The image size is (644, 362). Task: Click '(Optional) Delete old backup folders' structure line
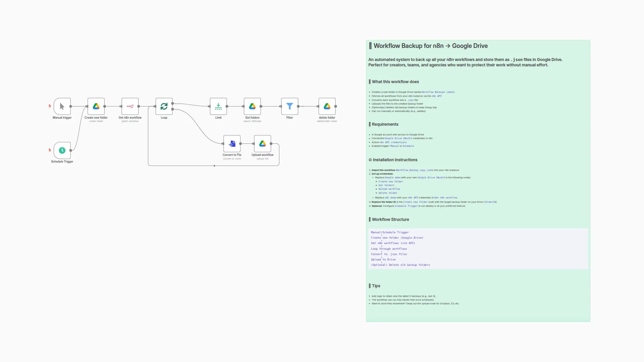[x=400, y=265]
